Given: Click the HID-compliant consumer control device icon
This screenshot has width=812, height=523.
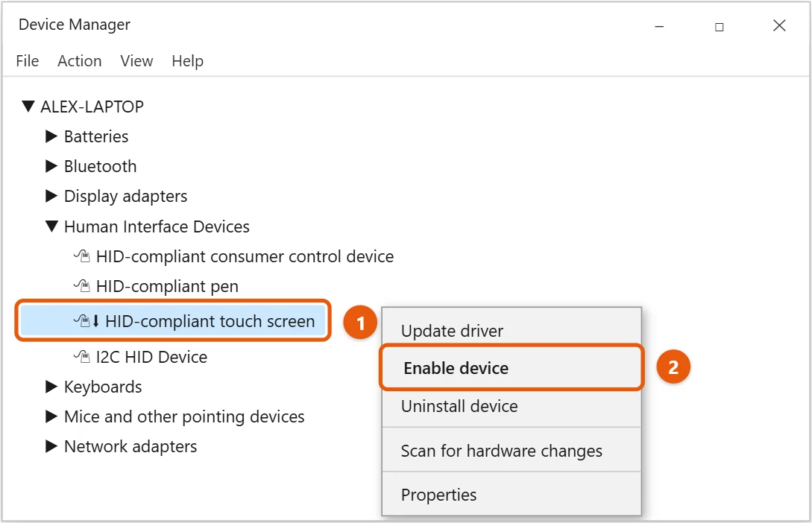Looking at the screenshot, I should pos(82,256).
